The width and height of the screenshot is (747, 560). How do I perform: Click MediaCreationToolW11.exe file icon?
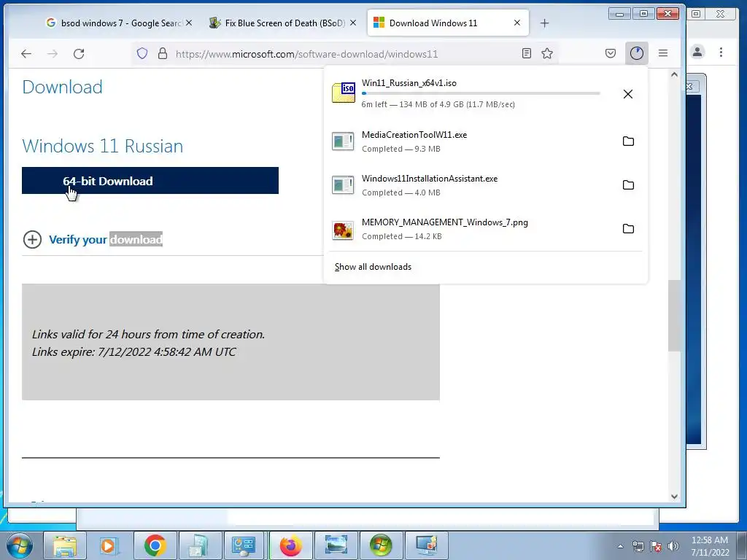click(343, 141)
